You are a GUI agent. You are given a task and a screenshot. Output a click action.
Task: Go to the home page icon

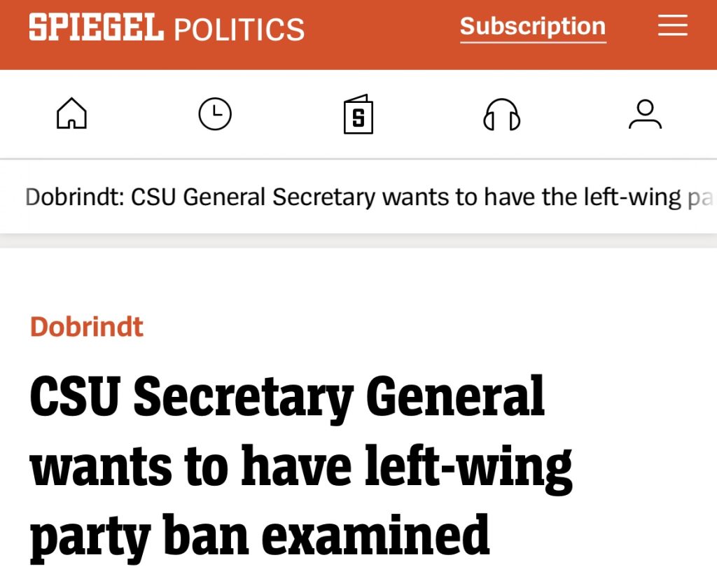tap(71, 114)
